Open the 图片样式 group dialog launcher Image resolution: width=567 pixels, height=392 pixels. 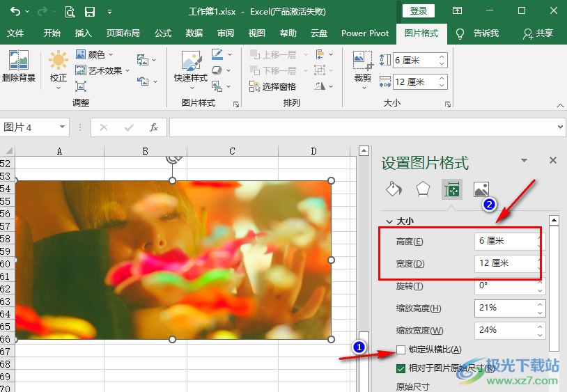[236, 104]
